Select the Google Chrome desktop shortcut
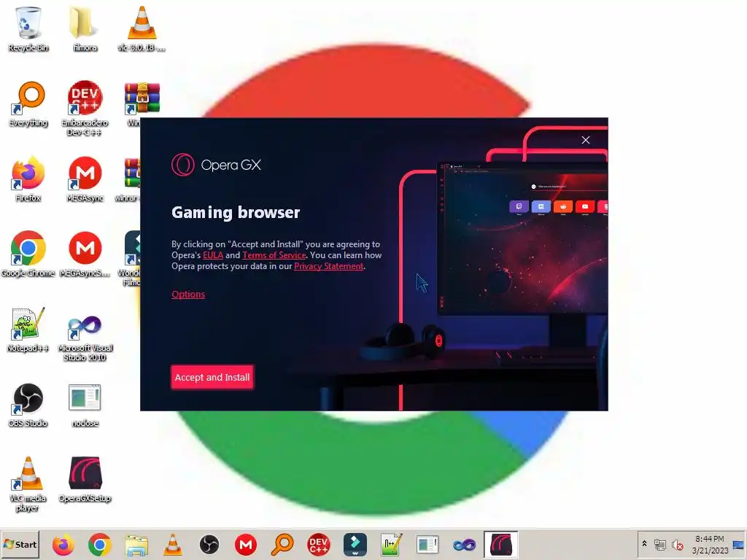The image size is (747, 560). (28, 254)
